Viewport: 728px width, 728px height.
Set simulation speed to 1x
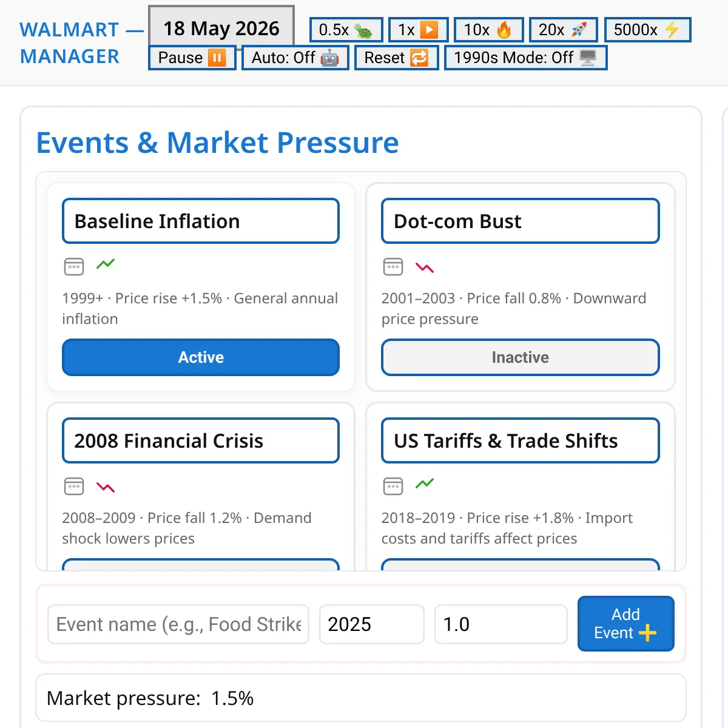[418, 30]
